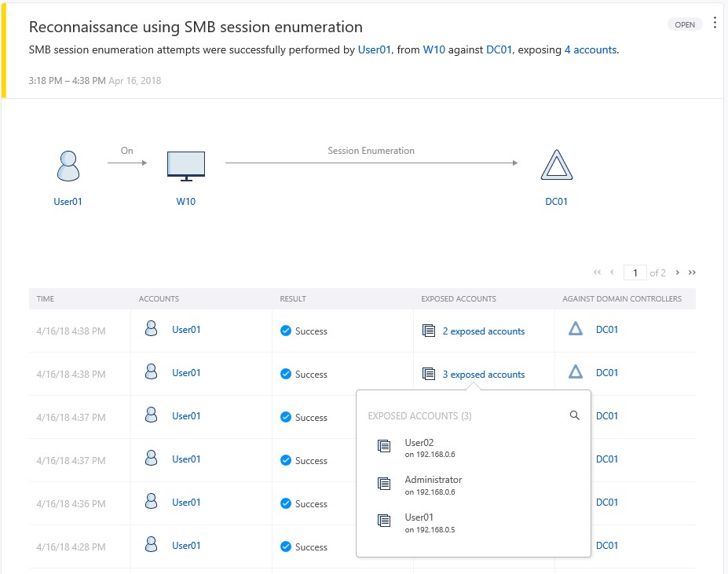Click the Administrator account icon in popup
Image resolution: width=728 pixels, height=574 pixels.
pyautogui.click(x=384, y=484)
